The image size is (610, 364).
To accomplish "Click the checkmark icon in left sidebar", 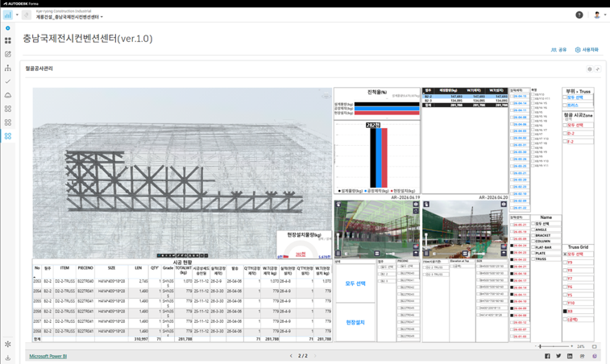I will (8, 81).
